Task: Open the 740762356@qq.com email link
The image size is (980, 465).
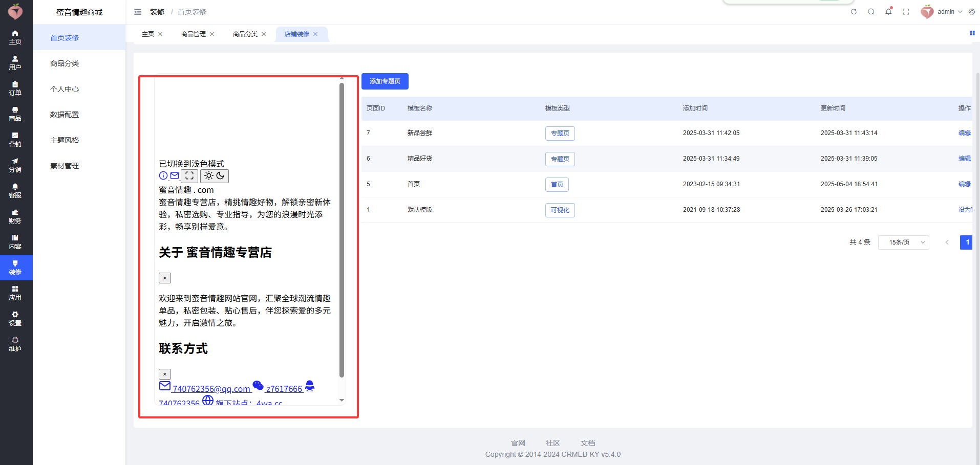Action: tap(211, 389)
